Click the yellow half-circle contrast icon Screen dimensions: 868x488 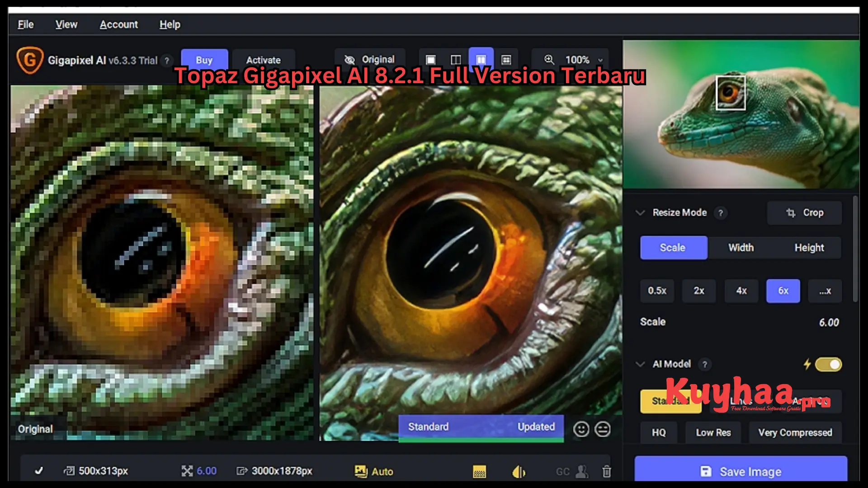click(519, 472)
